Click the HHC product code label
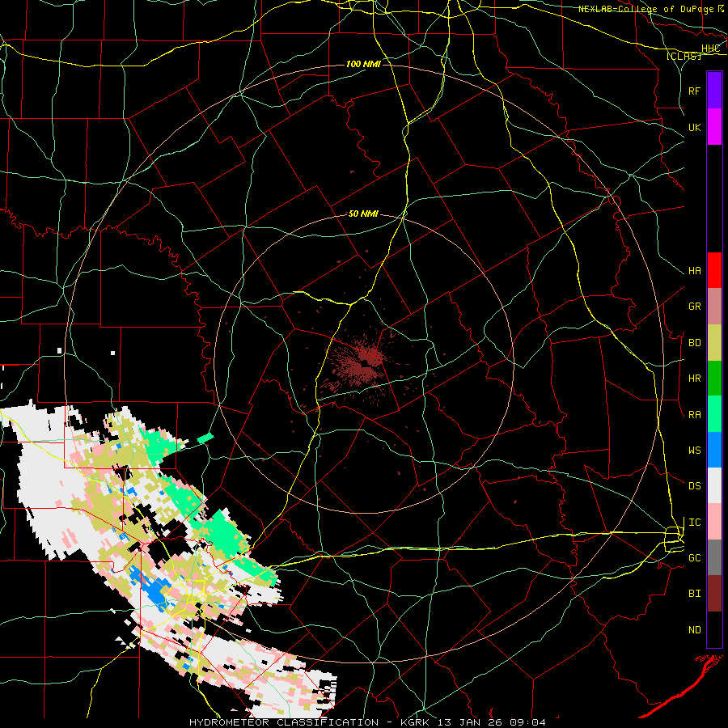The image size is (728, 728). click(710, 49)
